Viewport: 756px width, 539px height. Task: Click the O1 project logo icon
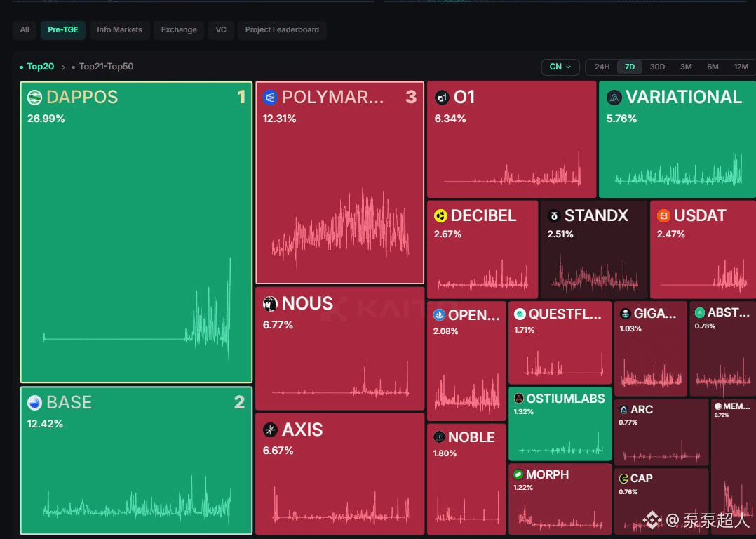tap(442, 98)
